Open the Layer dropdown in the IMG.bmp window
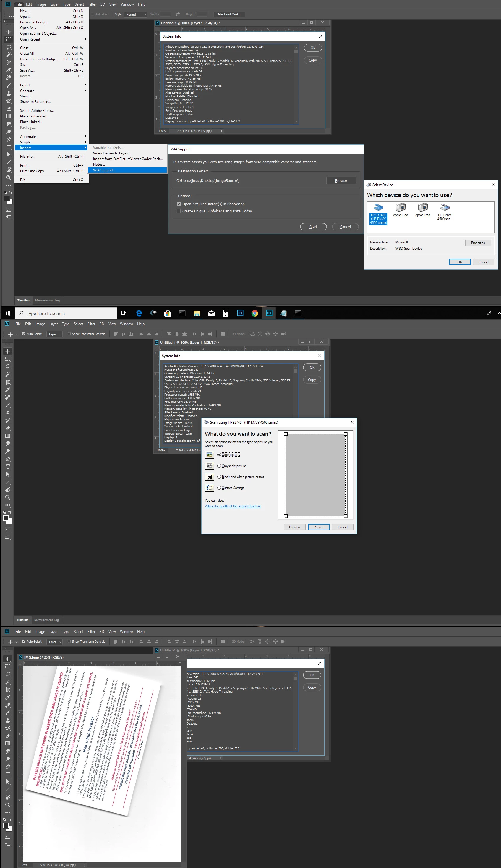Viewport: 501px width, 868px height. (x=54, y=642)
